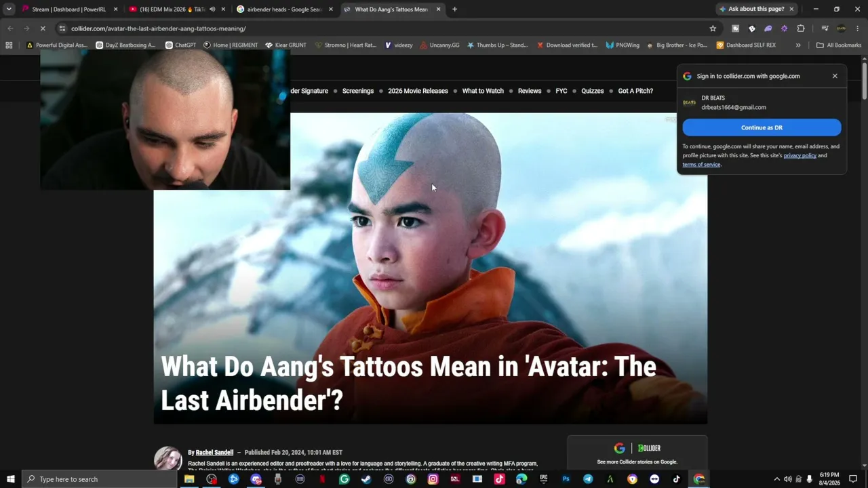The width and height of the screenshot is (868, 488).
Task: Go to Quizzes page
Action: (592, 91)
